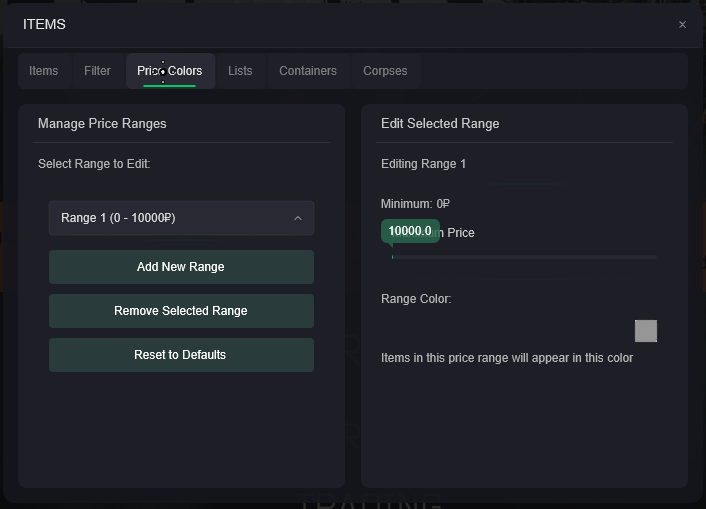Click the Edit Selected Range heading
706x509 pixels.
(x=440, y=124)
